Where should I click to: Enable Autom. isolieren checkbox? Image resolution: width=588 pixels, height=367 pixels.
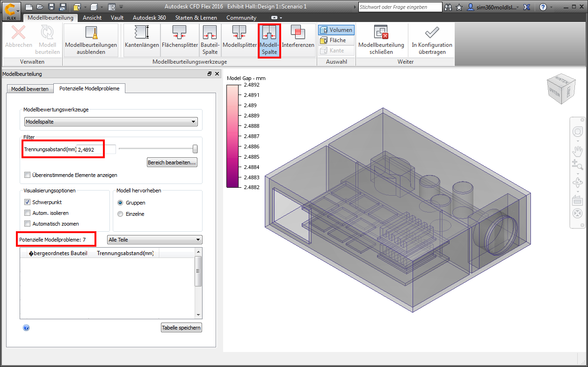[28, 213]
